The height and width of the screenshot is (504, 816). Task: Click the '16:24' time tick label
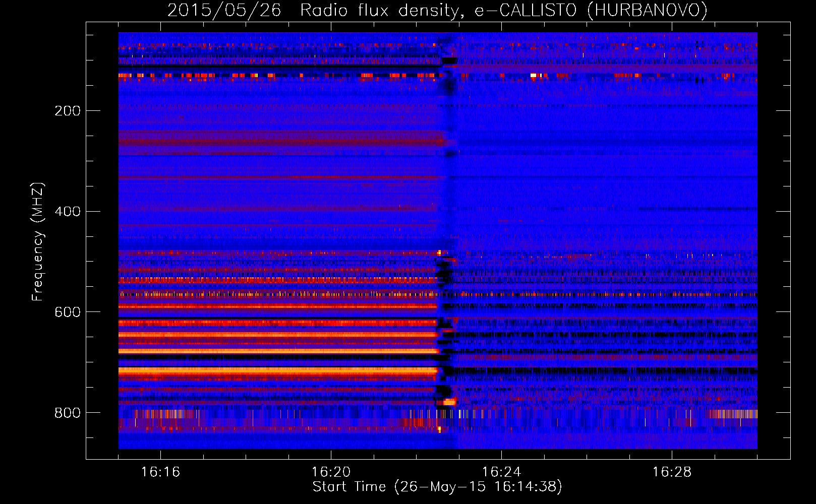501,472
